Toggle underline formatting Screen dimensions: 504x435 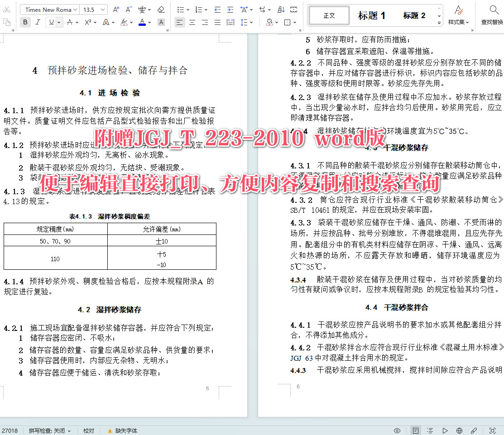point(51,22)
